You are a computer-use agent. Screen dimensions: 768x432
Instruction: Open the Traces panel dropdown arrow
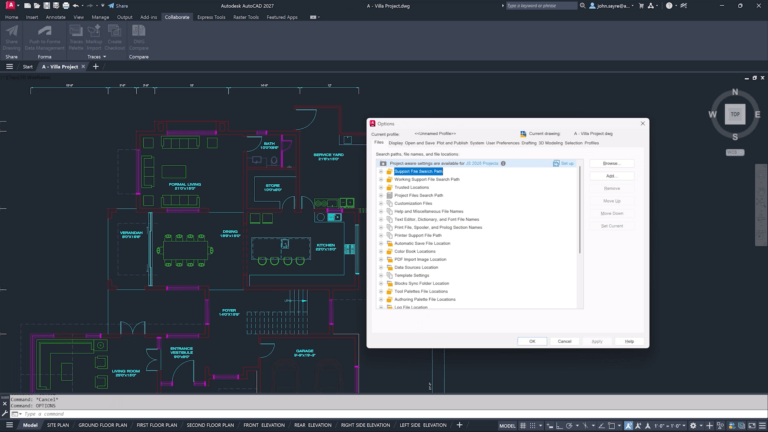pos(105,57)
